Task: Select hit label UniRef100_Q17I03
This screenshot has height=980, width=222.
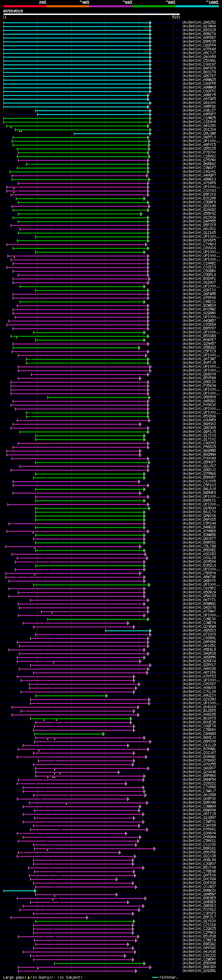Action: point(199,436)
